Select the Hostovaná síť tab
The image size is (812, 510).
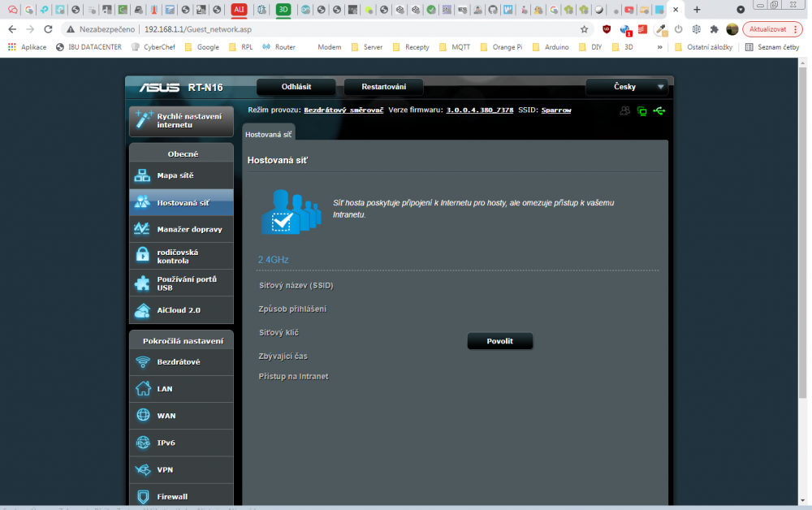(268, 134)
